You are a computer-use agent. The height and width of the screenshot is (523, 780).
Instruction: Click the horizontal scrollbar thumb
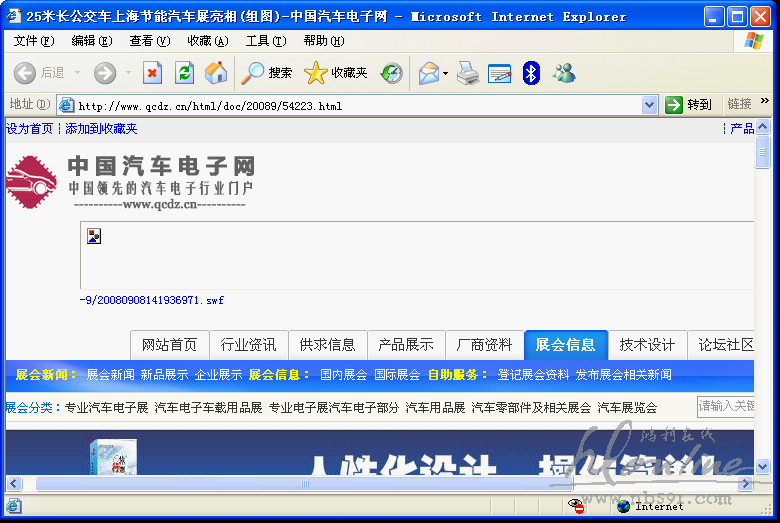(304, 483)
